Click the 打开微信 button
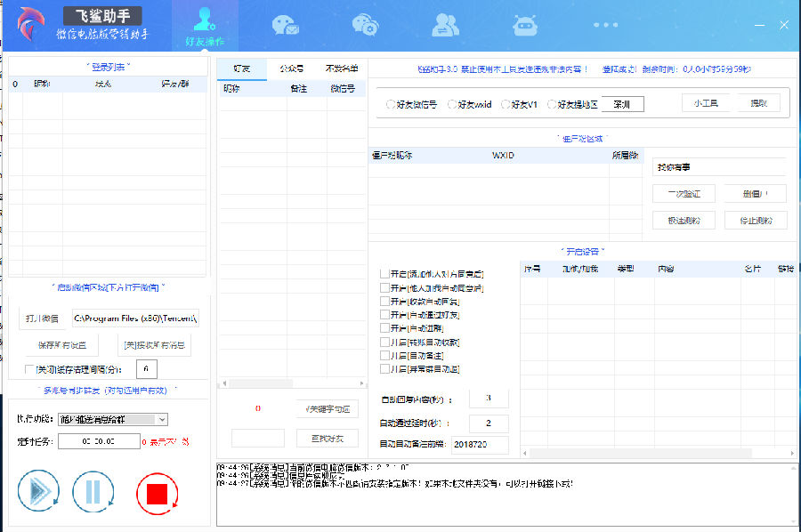 [42, 318]
